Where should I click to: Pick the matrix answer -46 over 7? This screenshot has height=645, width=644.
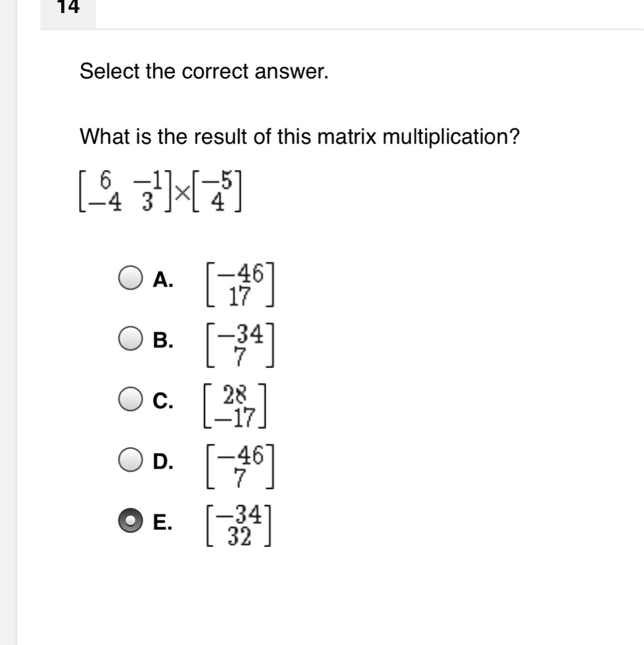(x=240, y=467)
